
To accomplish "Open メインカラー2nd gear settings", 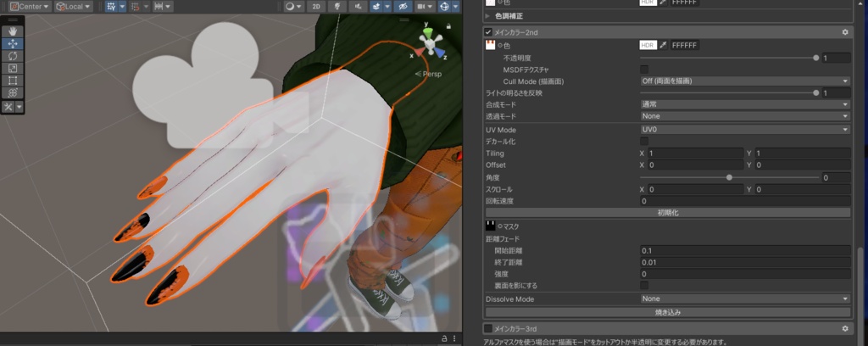I will [x=845, y=32].
